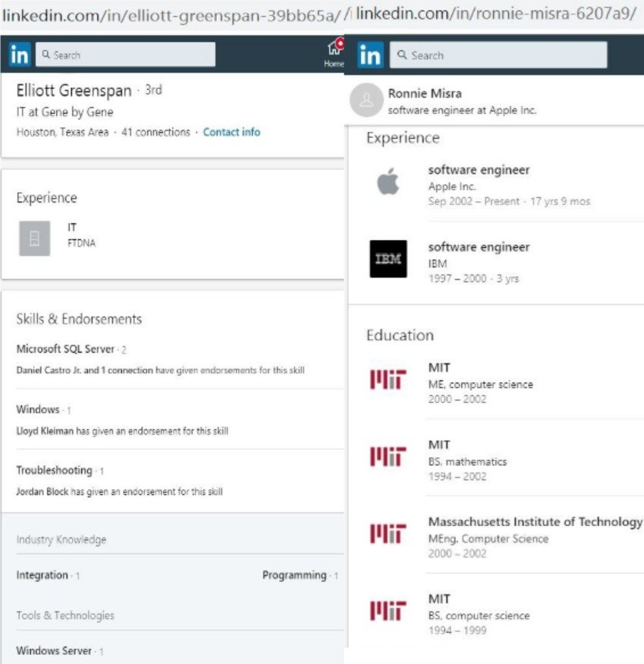Open Elliott Greenspan's Contact info
The height and width of the screenshot is (664, 644).
tap(231, 132)
